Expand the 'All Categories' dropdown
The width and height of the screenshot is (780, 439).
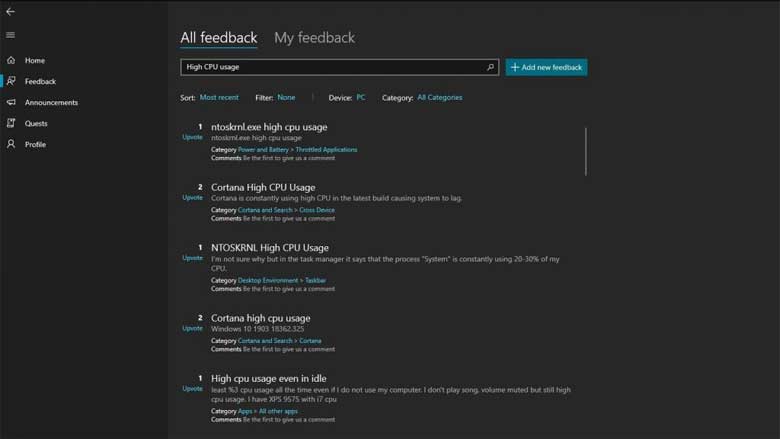pyautogui.click(x=439, y=98)
